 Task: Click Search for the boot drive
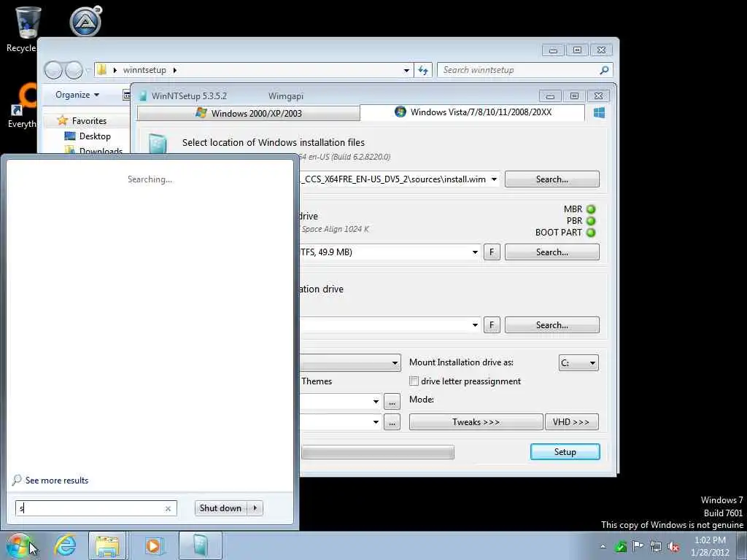pyautogui.click(x=551, y=252)
